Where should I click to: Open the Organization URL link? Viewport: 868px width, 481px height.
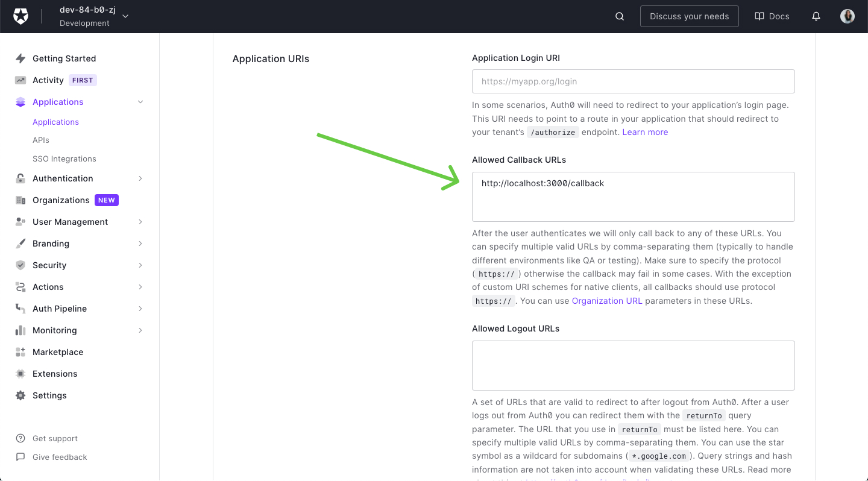[x=607, y=300]
